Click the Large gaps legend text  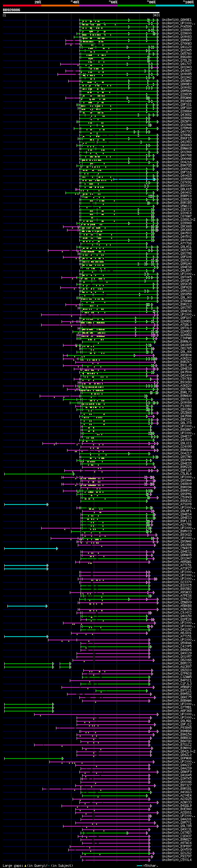(13, 865)
